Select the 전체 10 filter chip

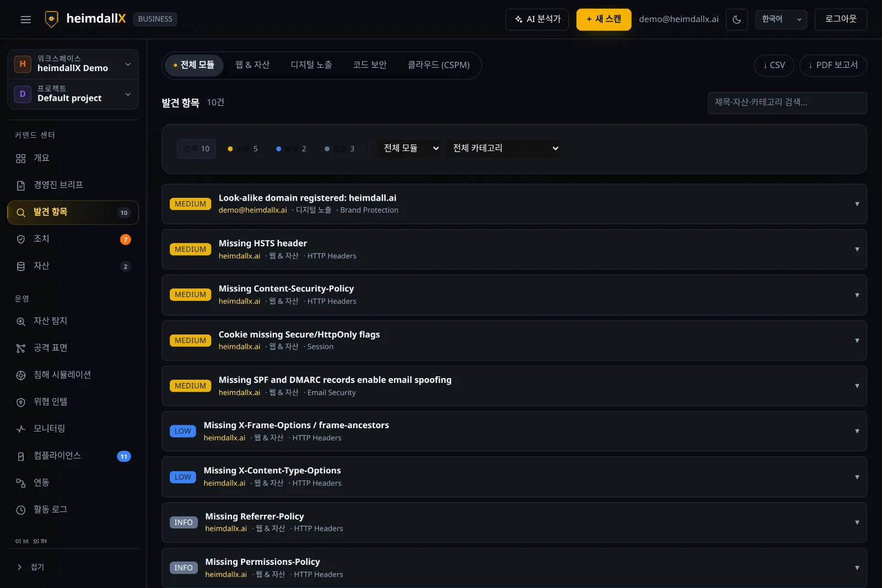[196, 149]
